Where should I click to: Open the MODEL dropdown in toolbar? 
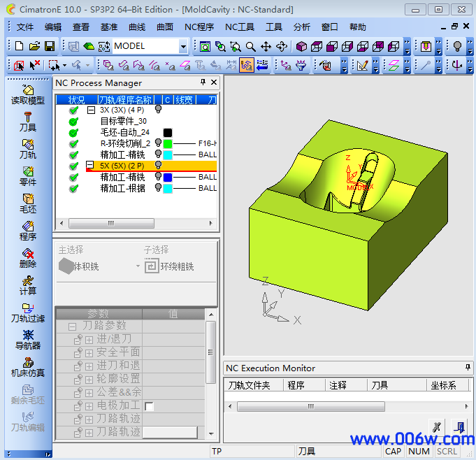click(x=183, y=46)
